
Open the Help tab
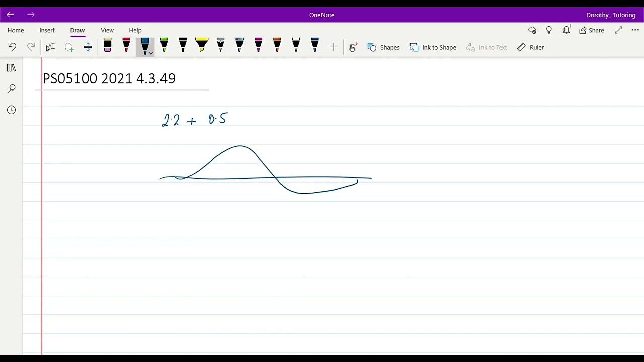(135, 30)
